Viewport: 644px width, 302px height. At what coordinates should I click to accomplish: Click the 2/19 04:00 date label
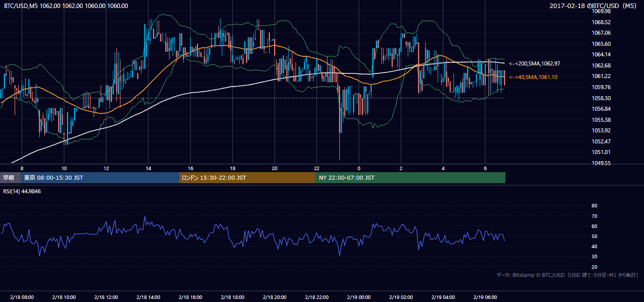(443, 297)
